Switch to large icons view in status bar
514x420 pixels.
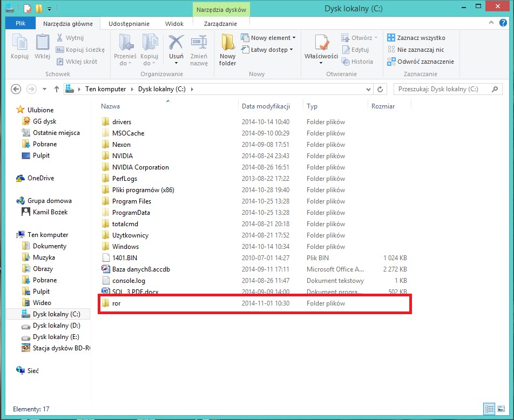(501, 409)
